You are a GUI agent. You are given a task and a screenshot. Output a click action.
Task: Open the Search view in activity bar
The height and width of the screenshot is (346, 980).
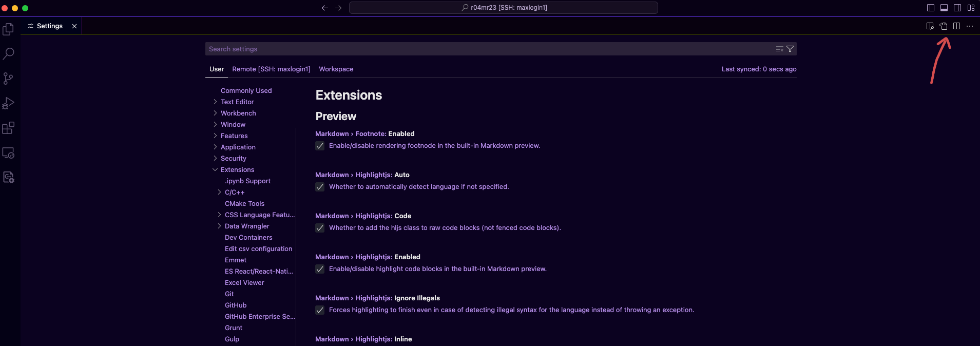(x=8, y=53)
